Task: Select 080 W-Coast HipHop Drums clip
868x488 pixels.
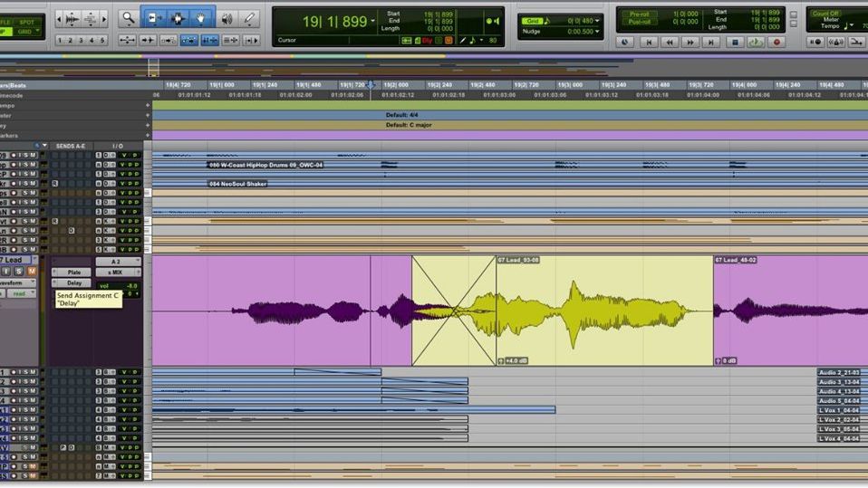Action: coord(265,165)
